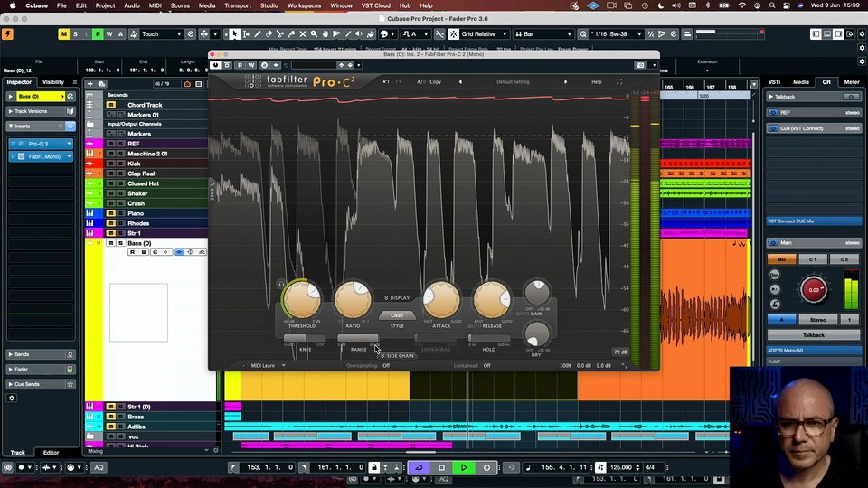Screen dimensions: 868x488
Task: Select the Play speaker tool
Action: click(x=359, y=34)
